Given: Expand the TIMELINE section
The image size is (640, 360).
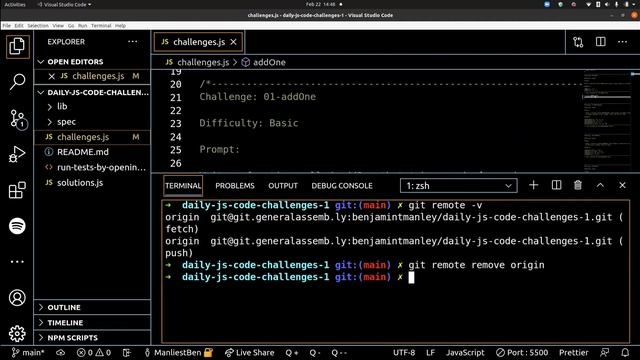Looking at the screenshot, I should (92, 322).
